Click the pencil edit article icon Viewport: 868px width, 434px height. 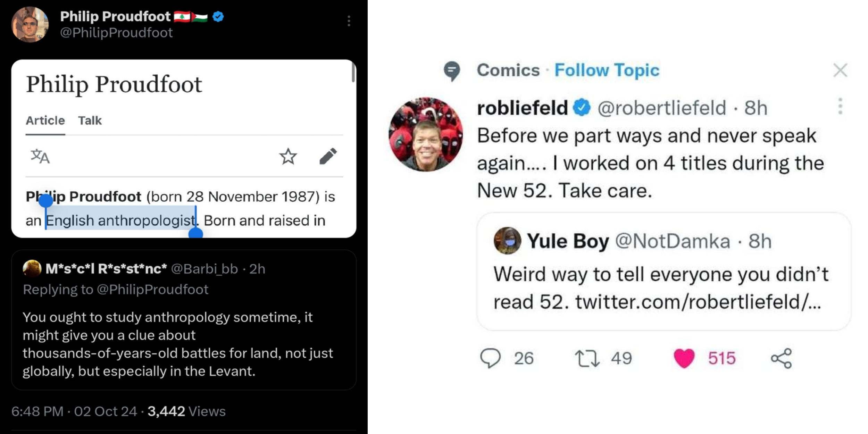point(328,156)
